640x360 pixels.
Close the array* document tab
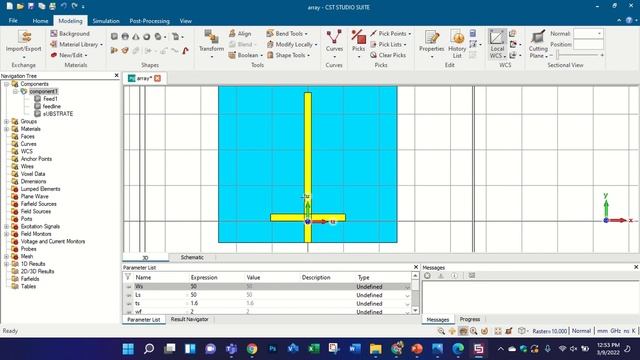click(x=158, y=78)
